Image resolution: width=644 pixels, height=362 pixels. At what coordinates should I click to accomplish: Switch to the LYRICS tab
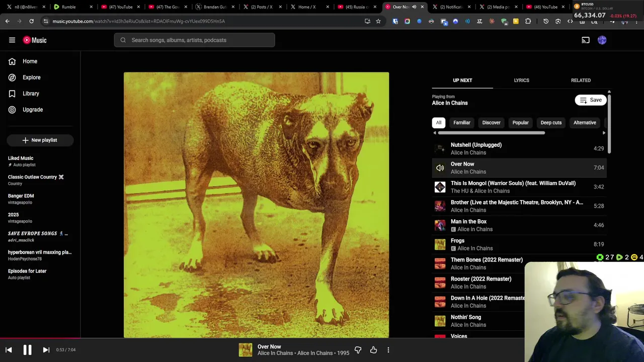(x=521, y=80)
